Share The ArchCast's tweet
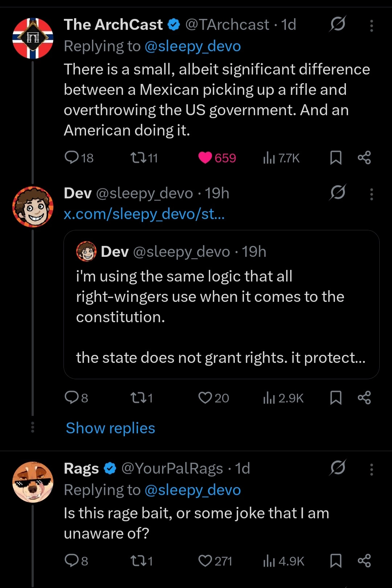 364,158
